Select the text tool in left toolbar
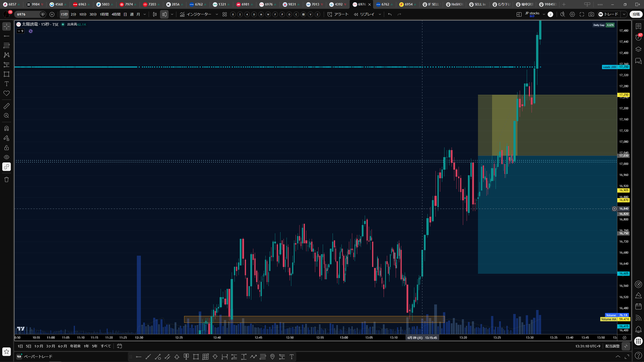 [x=7, y=84]
